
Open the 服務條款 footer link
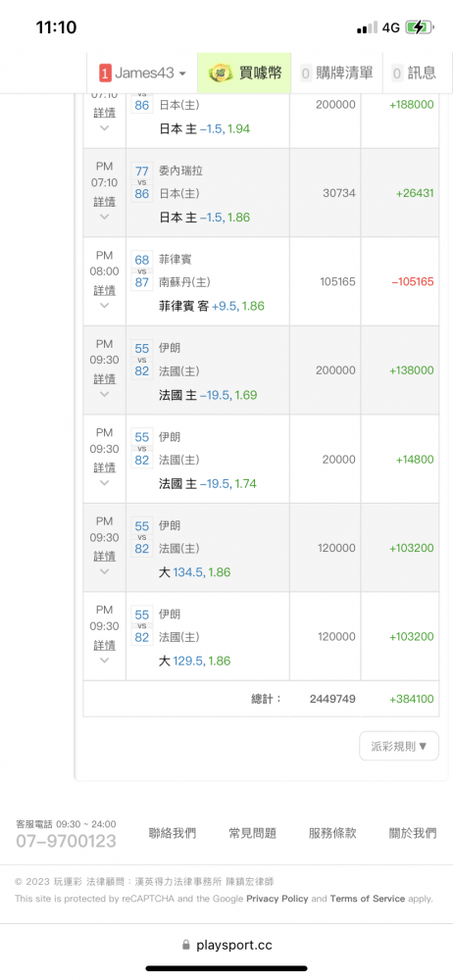click(x=332, y=833)
